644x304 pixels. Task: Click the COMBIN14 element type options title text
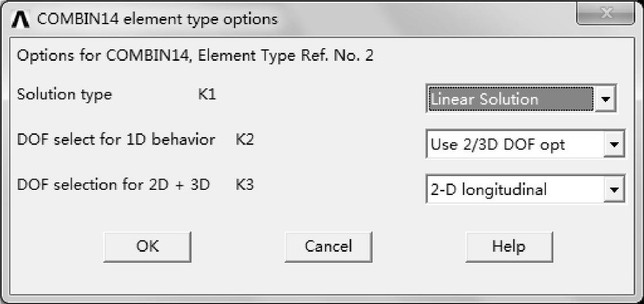pos(157,19)
